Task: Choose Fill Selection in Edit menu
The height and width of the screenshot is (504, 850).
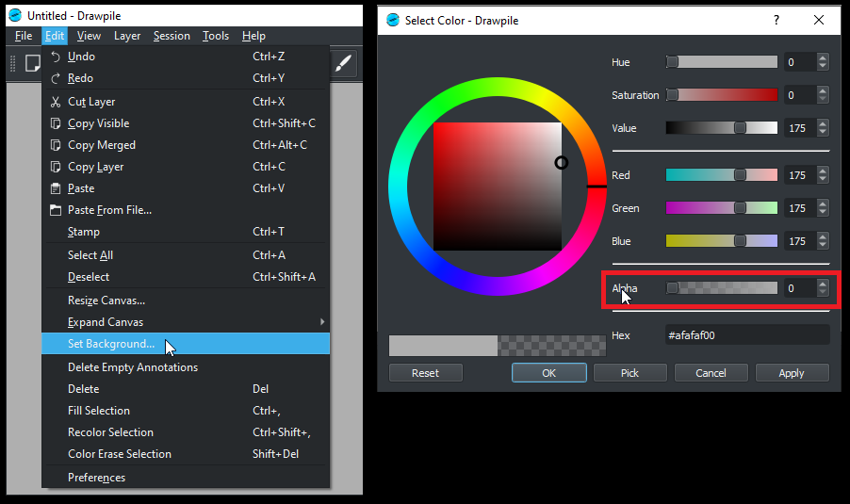Action: (186, 411)
